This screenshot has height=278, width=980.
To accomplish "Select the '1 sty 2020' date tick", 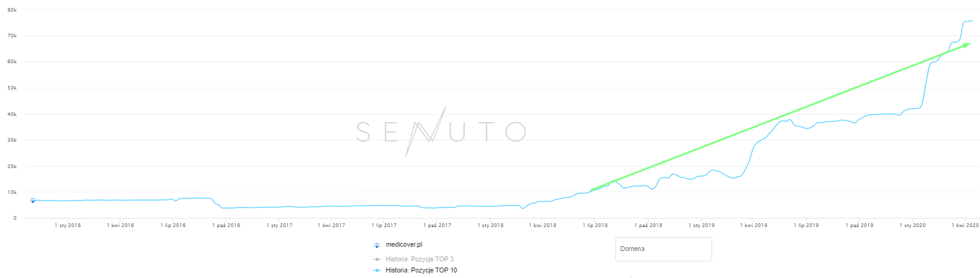I will (912, 226).
